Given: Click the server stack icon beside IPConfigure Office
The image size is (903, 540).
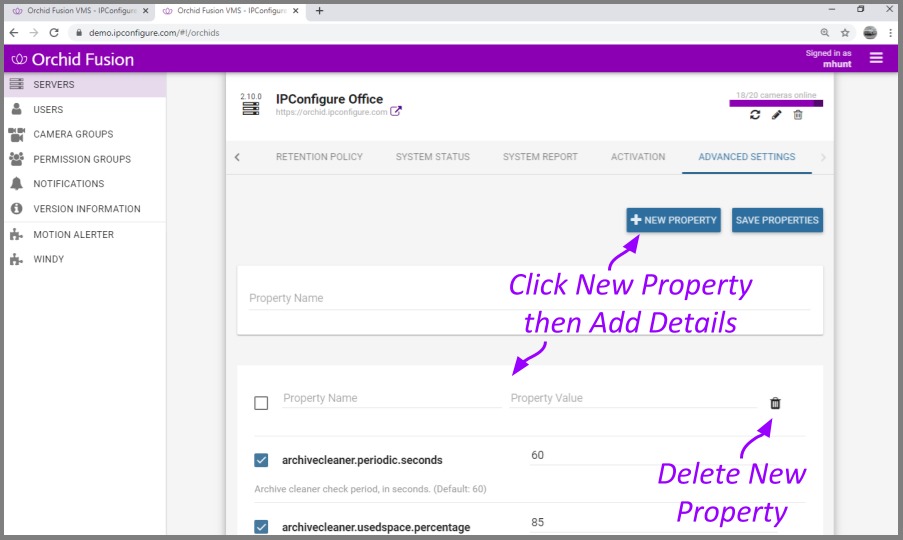Looking at the screenshot, I should 251,109.
